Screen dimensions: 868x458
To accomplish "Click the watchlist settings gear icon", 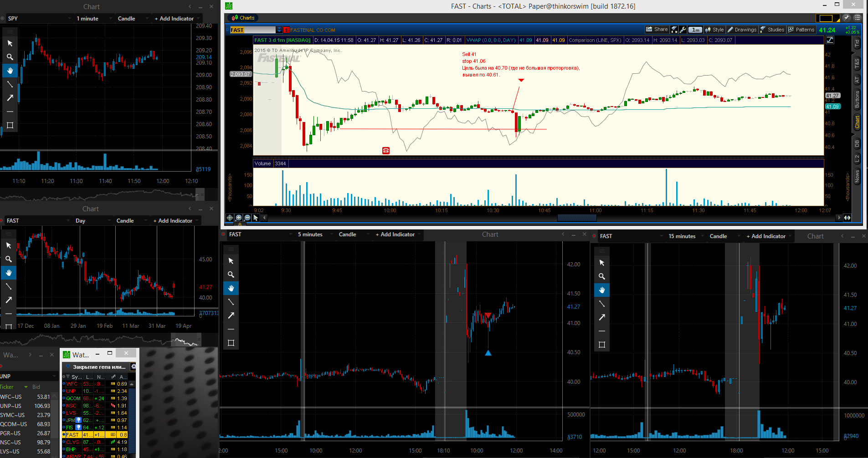I will point(134,366).
